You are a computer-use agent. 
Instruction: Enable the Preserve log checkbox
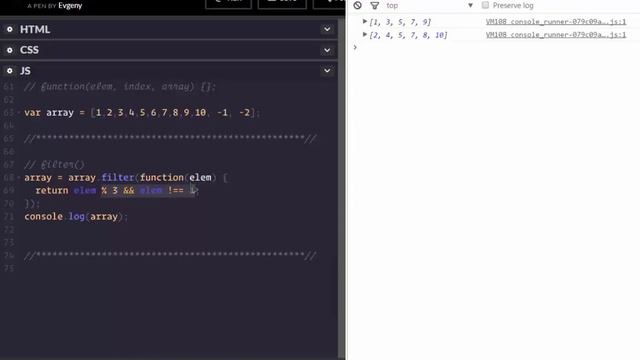coord(485,5)
